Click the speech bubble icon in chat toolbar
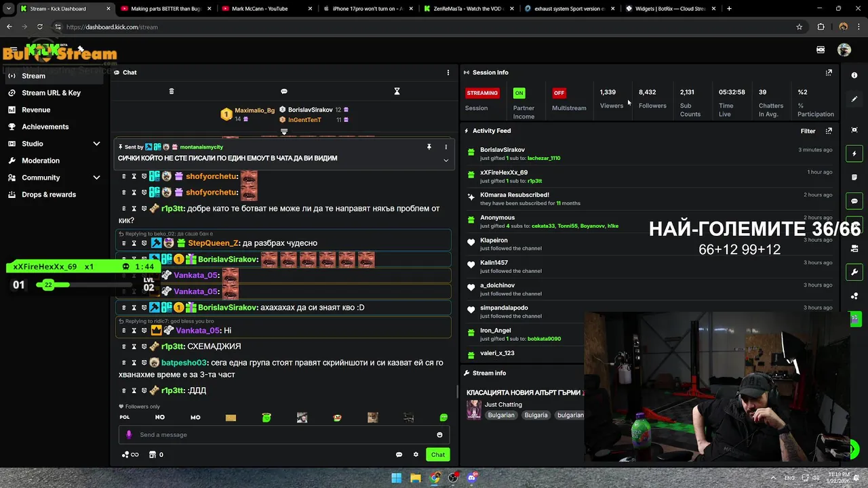868x488 pixels. click(x=284, y=91)
